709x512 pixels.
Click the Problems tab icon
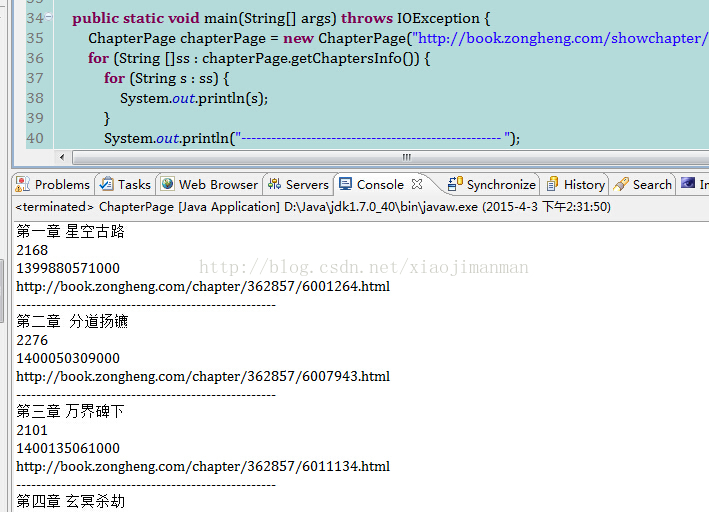click(23, 184)
